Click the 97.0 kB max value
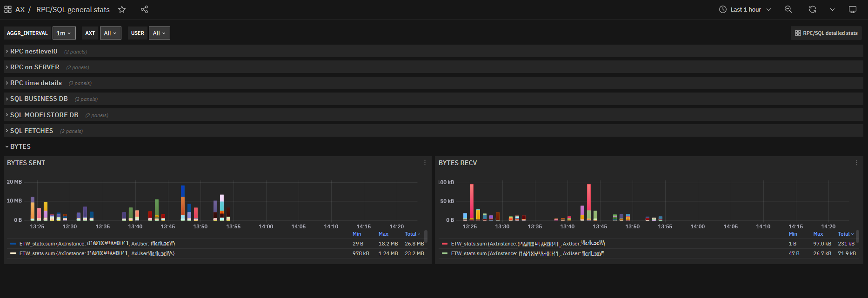Viewport: 868px width, 298px height. (822, 244)
